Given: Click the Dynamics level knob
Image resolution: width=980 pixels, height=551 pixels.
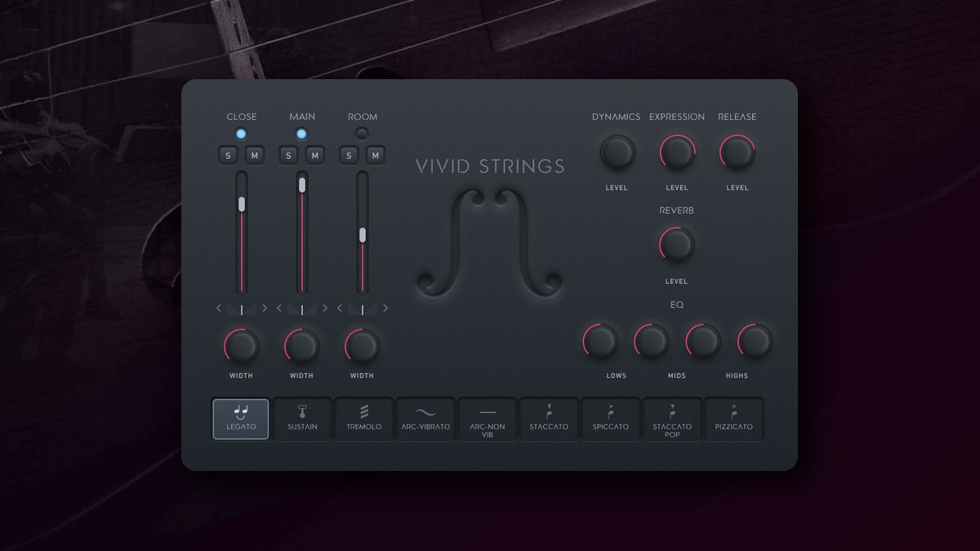Looking at the screenshot, I should click(617, 152).
